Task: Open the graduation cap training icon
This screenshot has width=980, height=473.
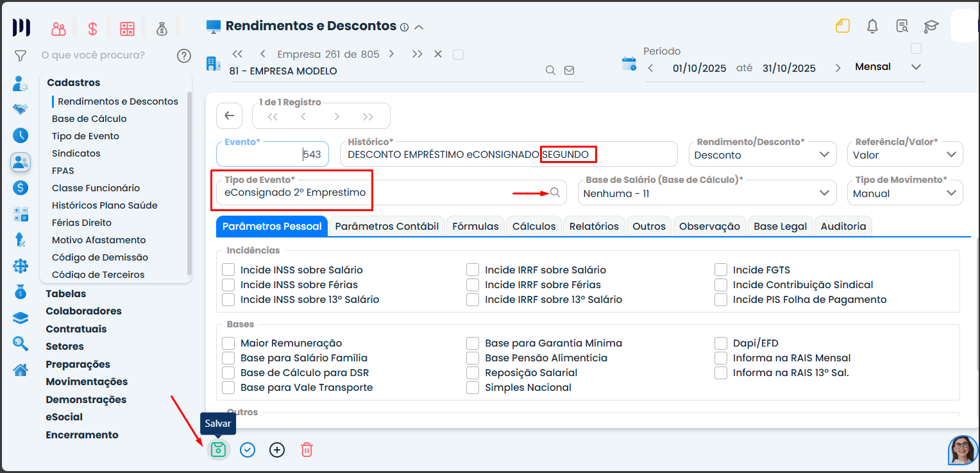Action: pos(931,26)
